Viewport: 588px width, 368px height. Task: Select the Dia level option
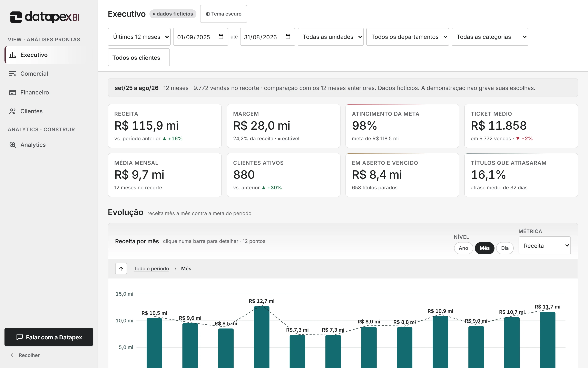[x=505, y=248]
